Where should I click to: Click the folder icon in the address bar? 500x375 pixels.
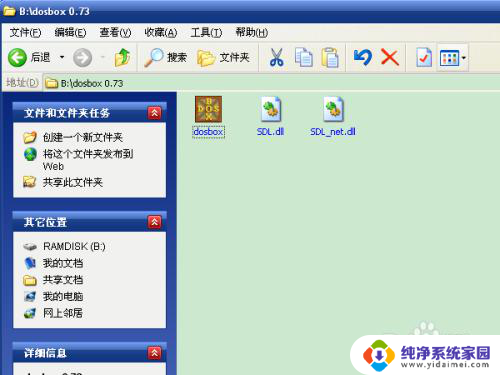(51, 83)
